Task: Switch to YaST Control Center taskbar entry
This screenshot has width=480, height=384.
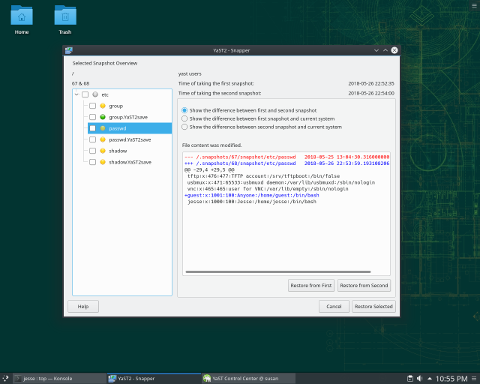Action: pos(249,378)
